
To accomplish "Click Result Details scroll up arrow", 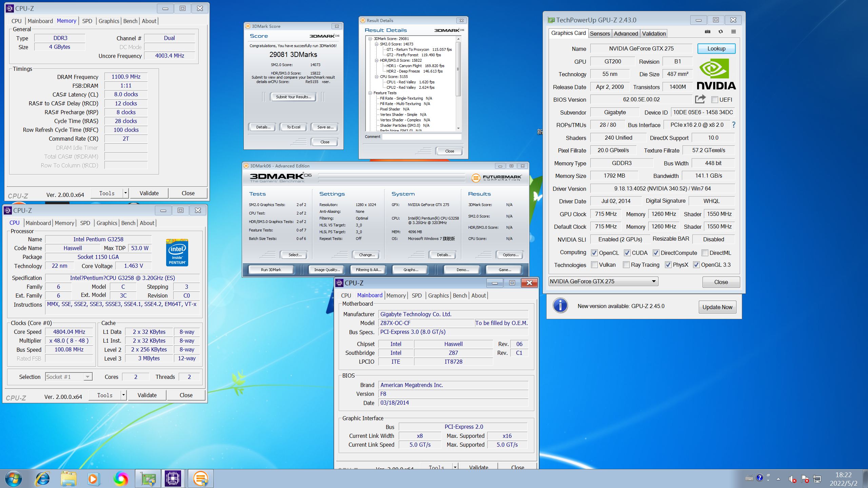I will [458, 39].
